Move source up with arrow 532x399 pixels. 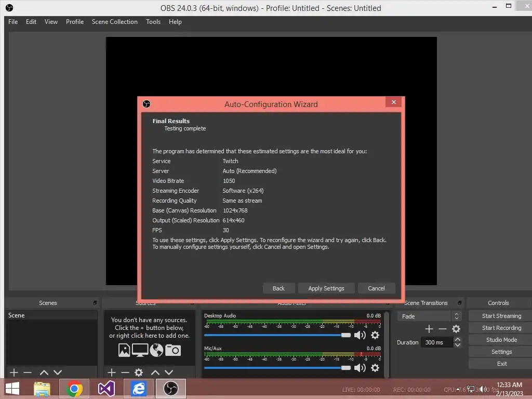155,373
